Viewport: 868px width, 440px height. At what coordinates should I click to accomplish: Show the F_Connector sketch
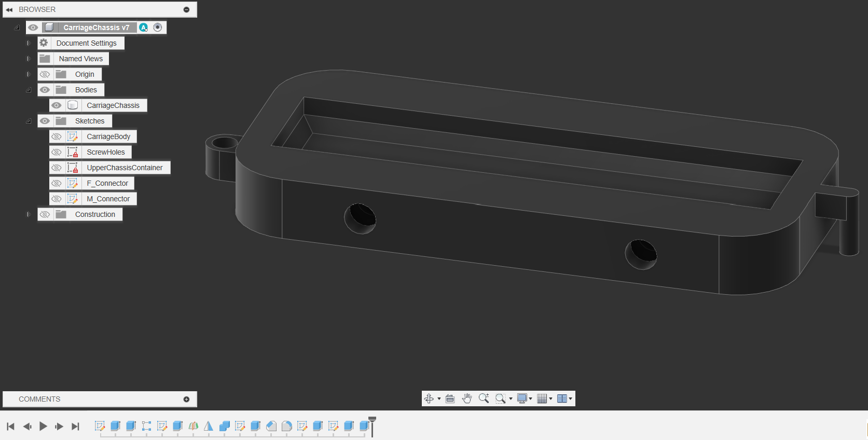57,183
